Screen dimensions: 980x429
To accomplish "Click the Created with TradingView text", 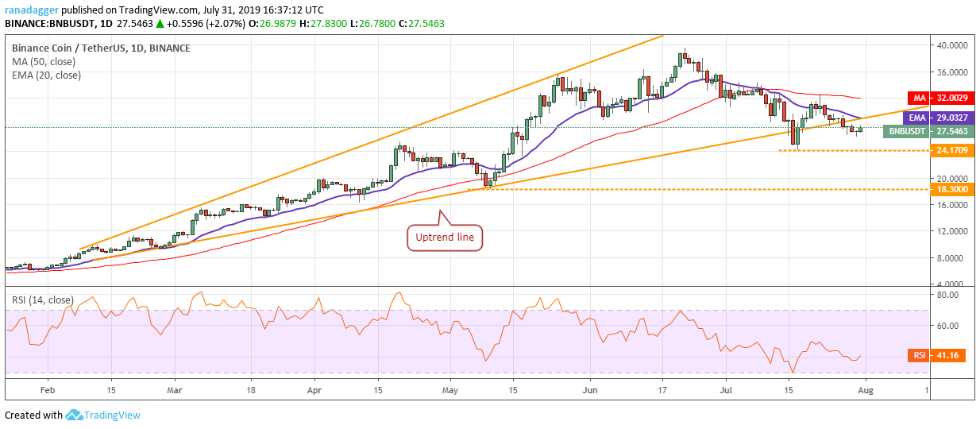I will click(x=73, y=415).
